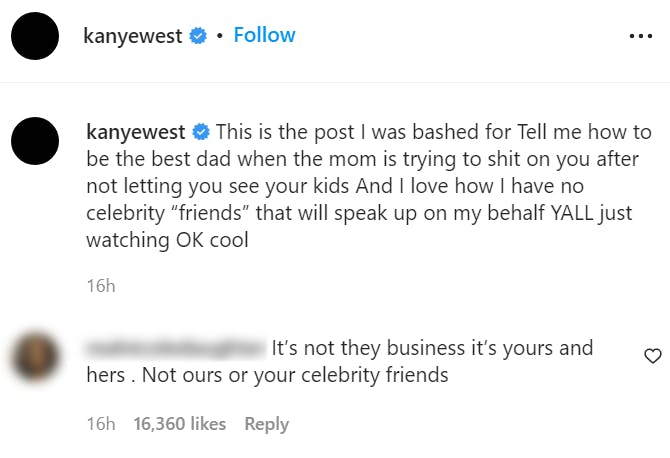
Task: Follow the kanyewest account
Action: 264,35
